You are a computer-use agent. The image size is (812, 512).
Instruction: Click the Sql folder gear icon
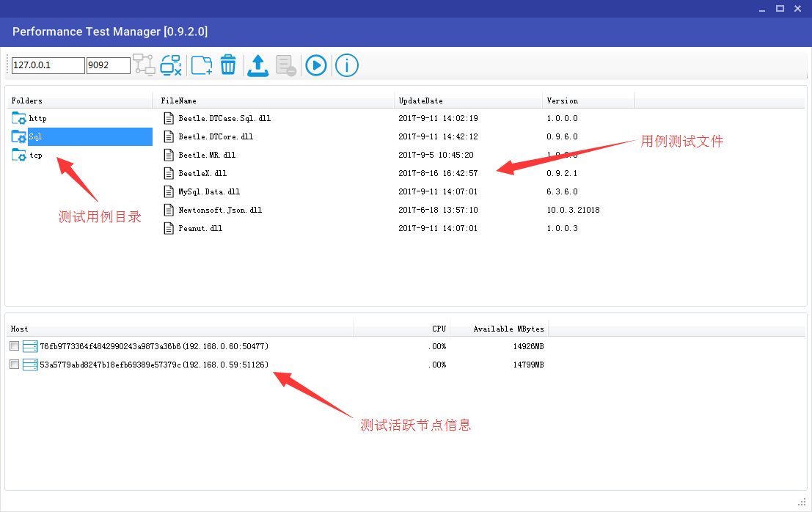(18, 136)
